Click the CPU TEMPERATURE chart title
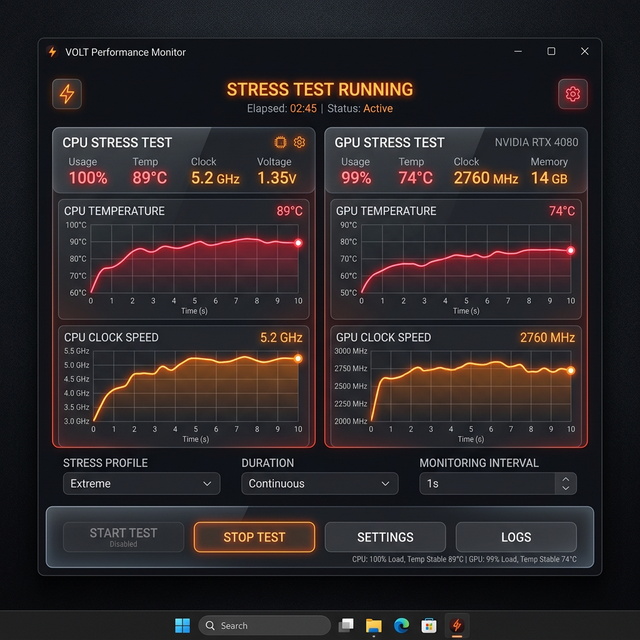 (114, 211)
